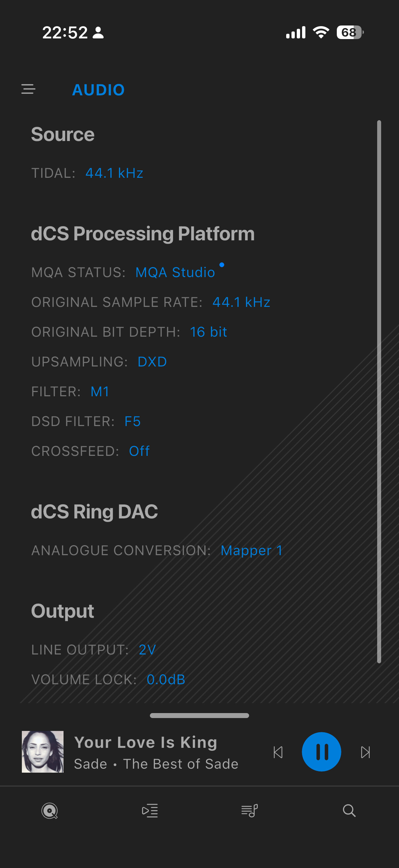Change the Upsampling DXD setting
The width and height of the screenshot is (399, 868).
click(152, 362)
